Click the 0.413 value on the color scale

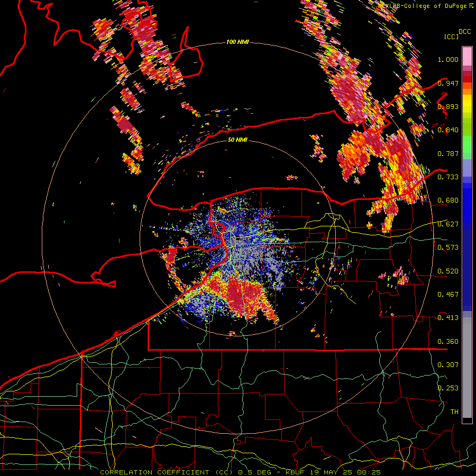tap(448, 318)
